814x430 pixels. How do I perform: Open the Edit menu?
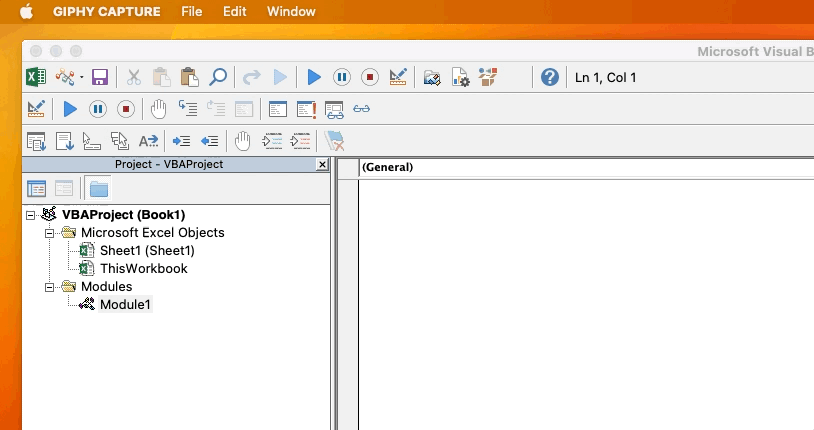coord(235,11)
